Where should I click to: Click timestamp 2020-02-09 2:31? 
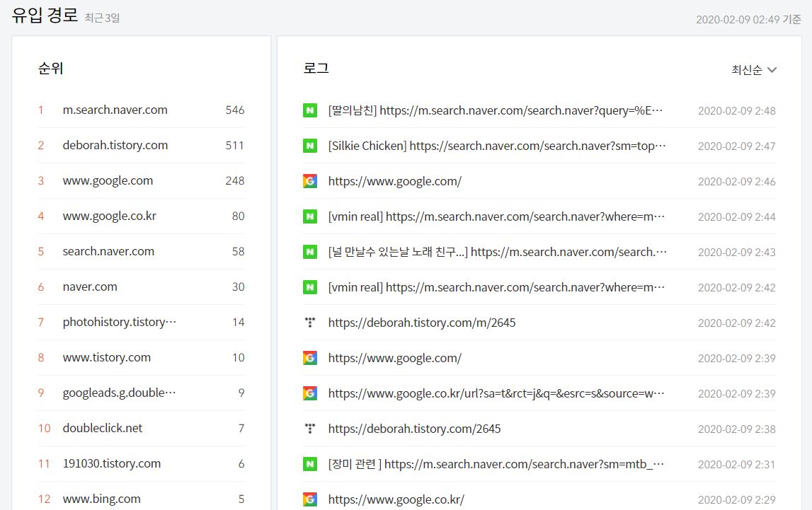736,465
